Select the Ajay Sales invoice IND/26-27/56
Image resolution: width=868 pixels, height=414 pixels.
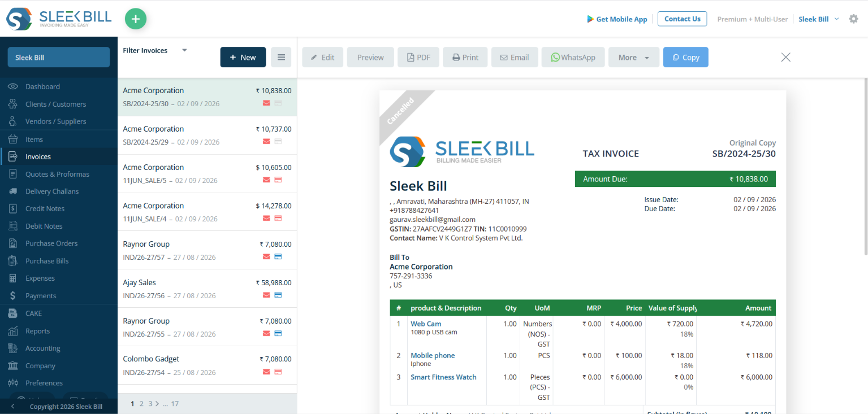(207, 288)
